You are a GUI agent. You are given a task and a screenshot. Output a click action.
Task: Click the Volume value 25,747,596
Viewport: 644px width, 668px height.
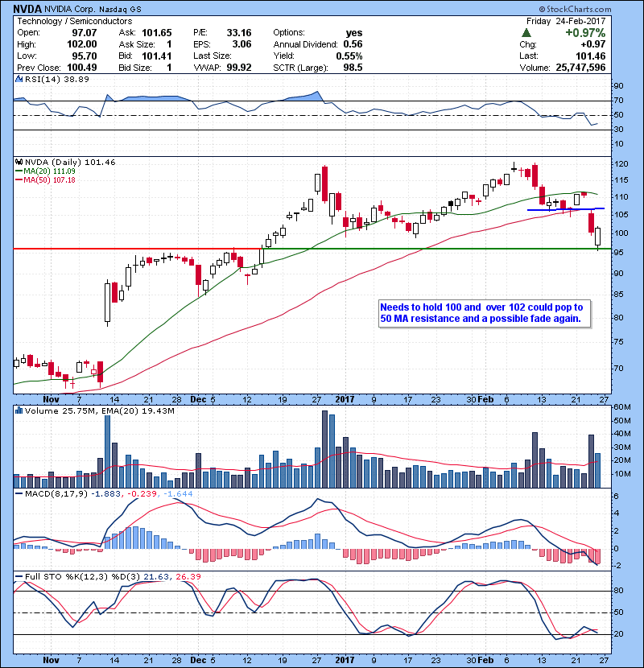pyautogui.click(x=580, y=68)
